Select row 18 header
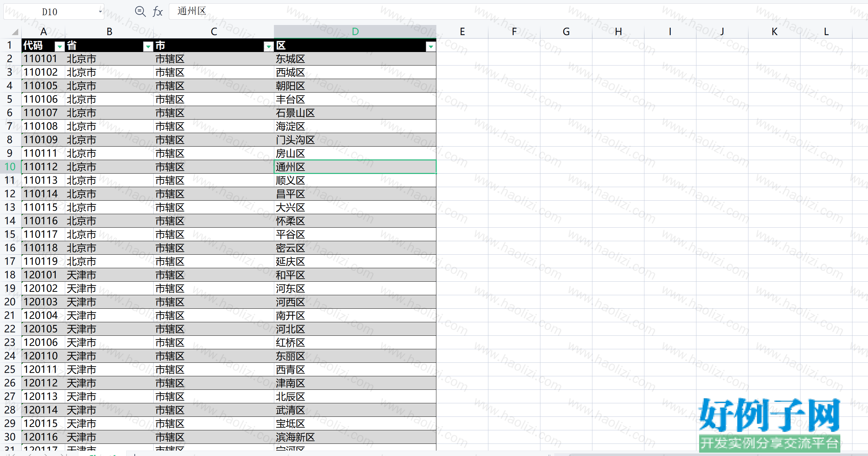Viewport: 868px width, 456px height. click(x=10, y=275)
